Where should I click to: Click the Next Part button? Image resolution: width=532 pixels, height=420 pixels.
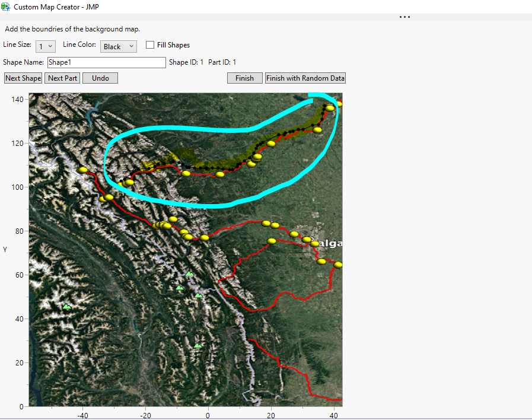pos(62,78)
